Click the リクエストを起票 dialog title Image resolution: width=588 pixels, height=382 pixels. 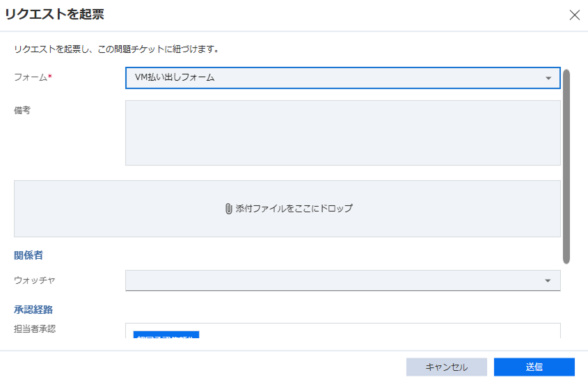(55, 14)
